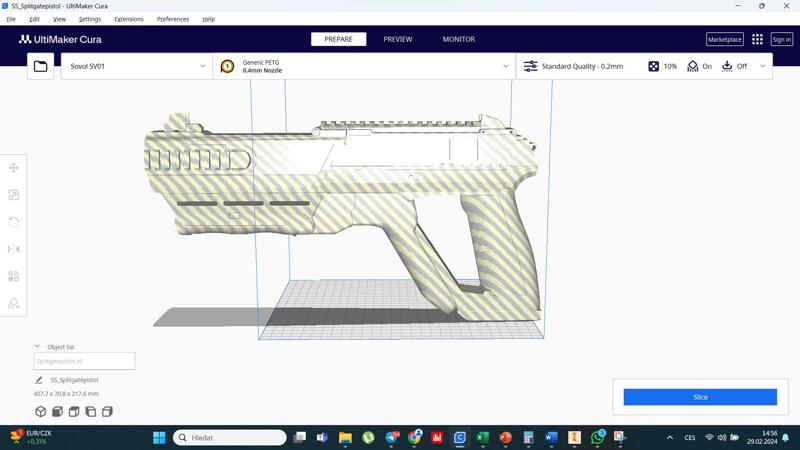Switch to 3D view cube icon
This screenshot has height=450, width=800.
coord(41,411)
